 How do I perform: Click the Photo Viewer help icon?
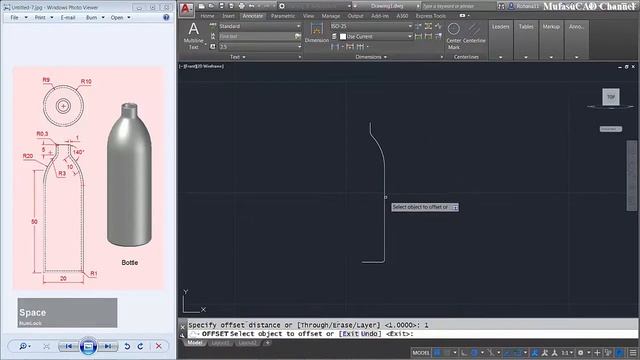[166, 18]
